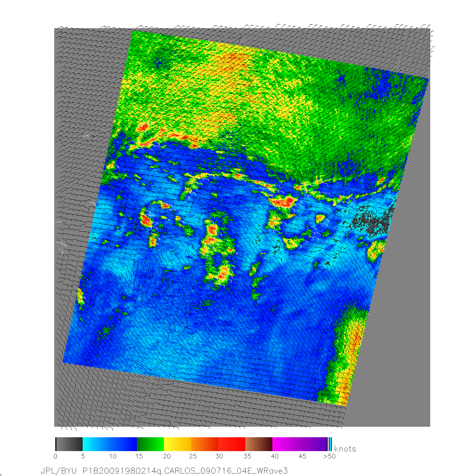Click the '10' scale label
This screenshot has width=459, height=476.
pyautogui.click(x=113, y=456)
